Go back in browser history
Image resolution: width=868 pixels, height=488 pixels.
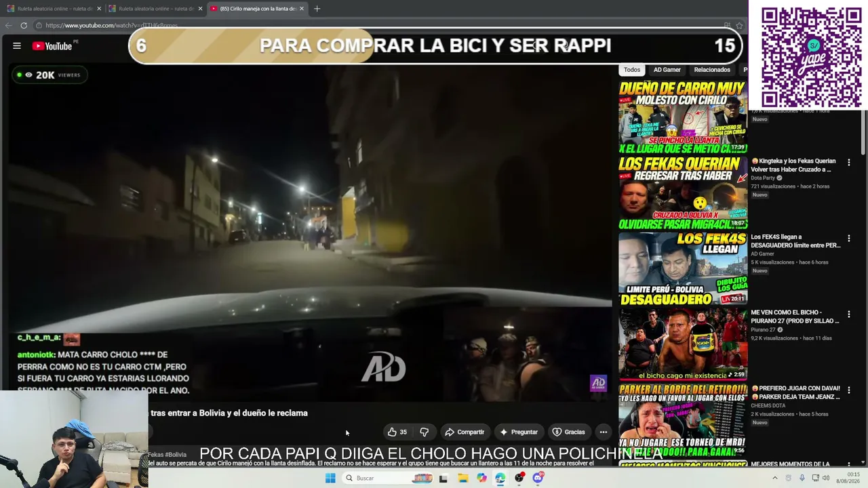9,26
